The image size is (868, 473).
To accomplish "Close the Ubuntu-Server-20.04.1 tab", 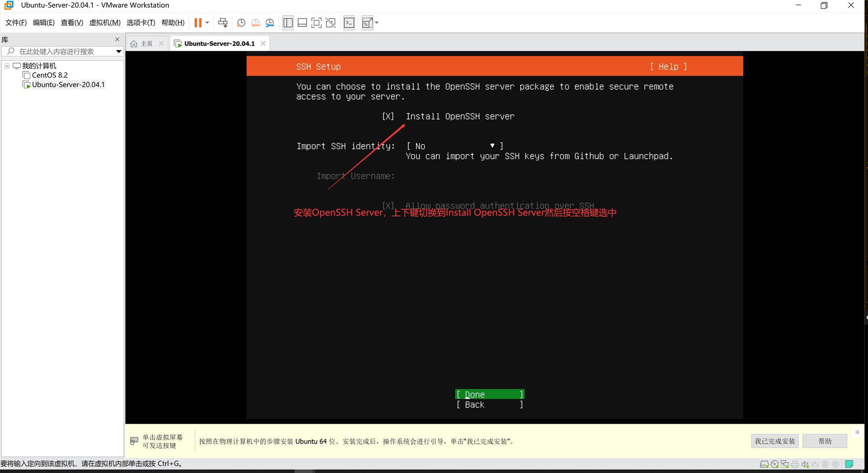I will 263,44.
